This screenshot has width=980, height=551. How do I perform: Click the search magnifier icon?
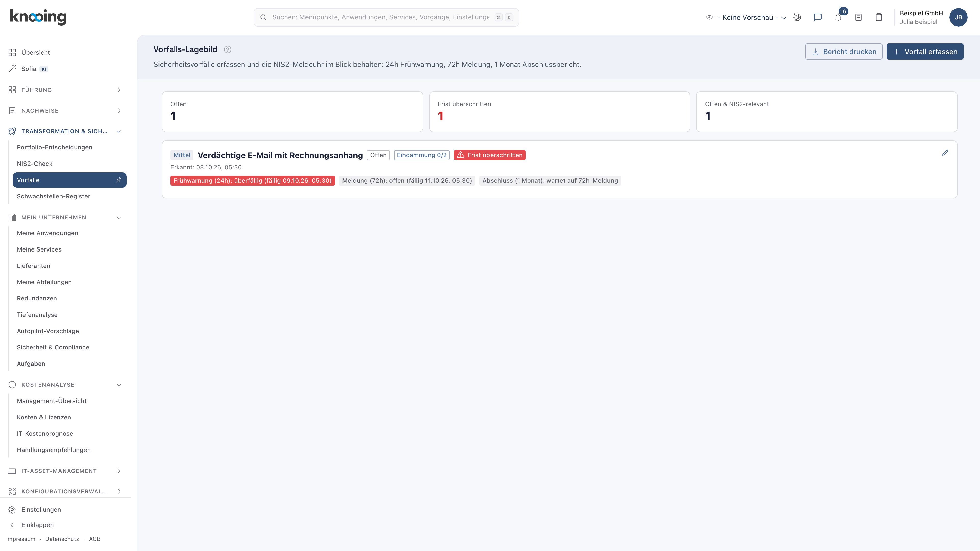tap(263, 17)
